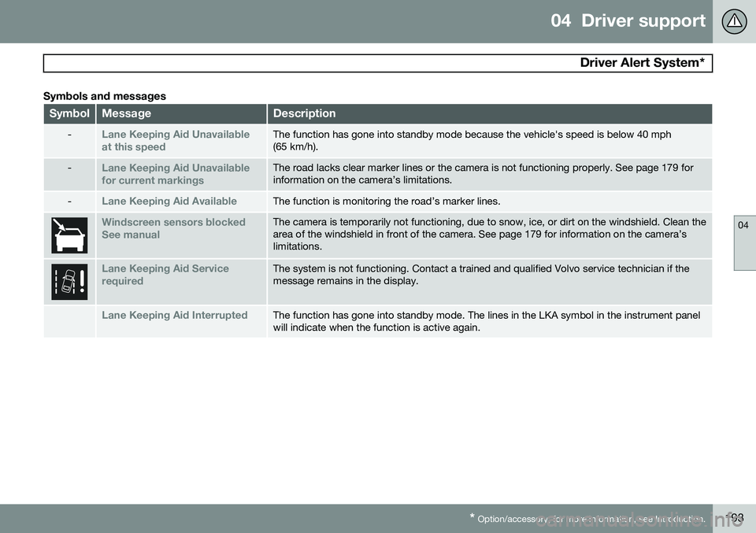The width and height of the screenshot is (756, 533).
Task: Click the 'Symbols and messages' heading
Action: (x=105, y=96)
